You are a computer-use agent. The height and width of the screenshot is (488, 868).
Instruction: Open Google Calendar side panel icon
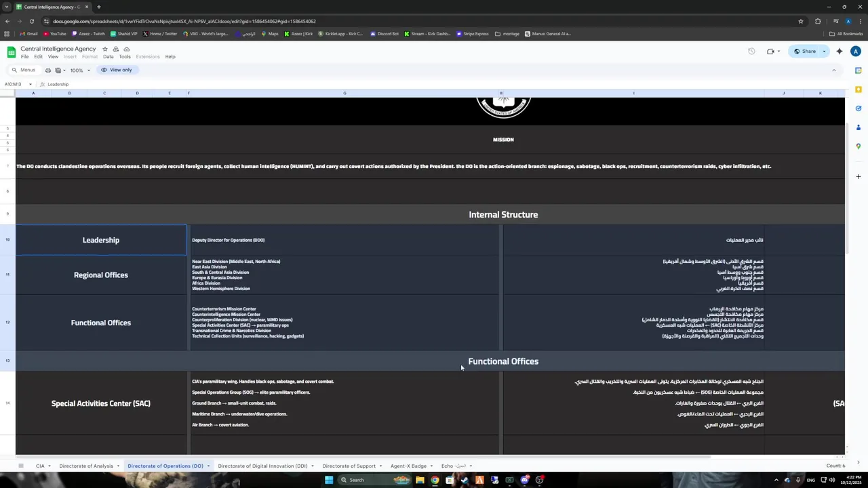click(858, 70)
